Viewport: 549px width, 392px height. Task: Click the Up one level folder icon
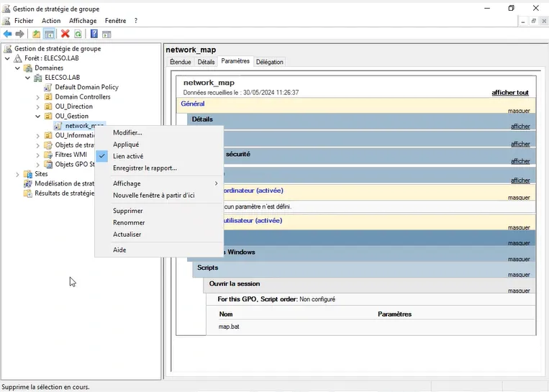coord(37,34)
